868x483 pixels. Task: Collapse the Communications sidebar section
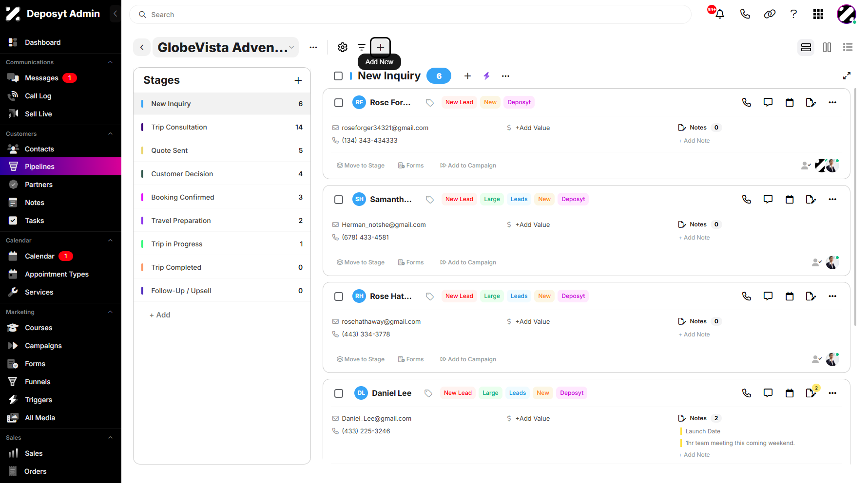(x=110, y=62)
